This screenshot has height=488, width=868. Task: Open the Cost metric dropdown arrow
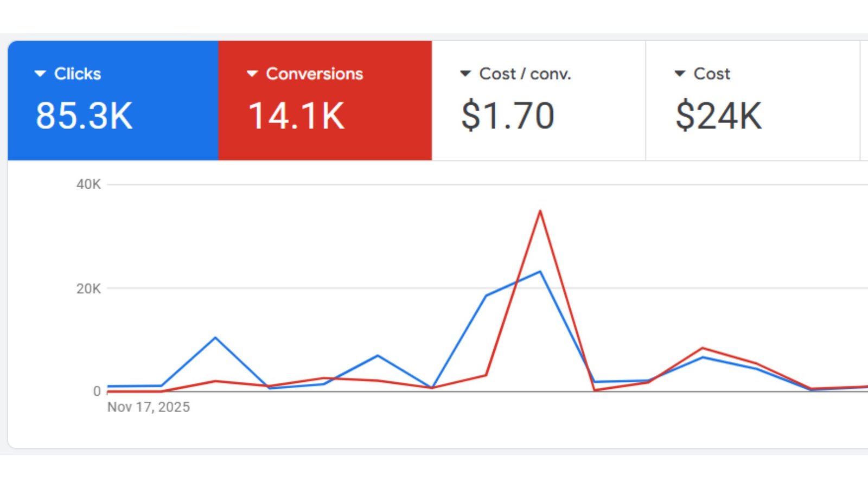click(679, 74)
